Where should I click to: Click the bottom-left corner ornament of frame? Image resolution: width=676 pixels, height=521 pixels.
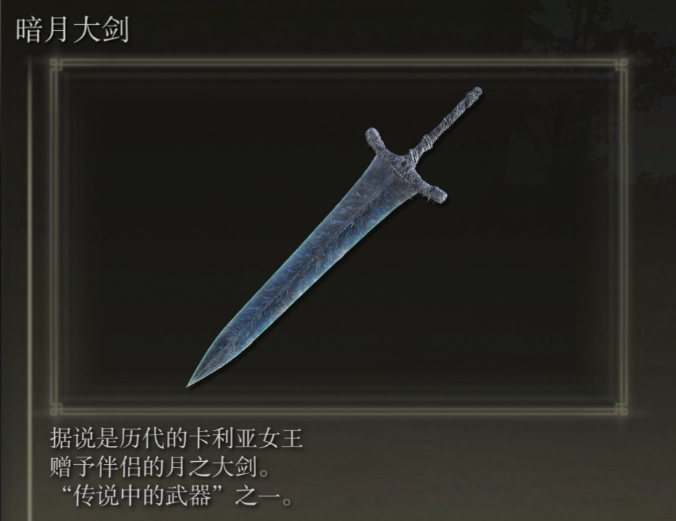click(x=56, y=410)
